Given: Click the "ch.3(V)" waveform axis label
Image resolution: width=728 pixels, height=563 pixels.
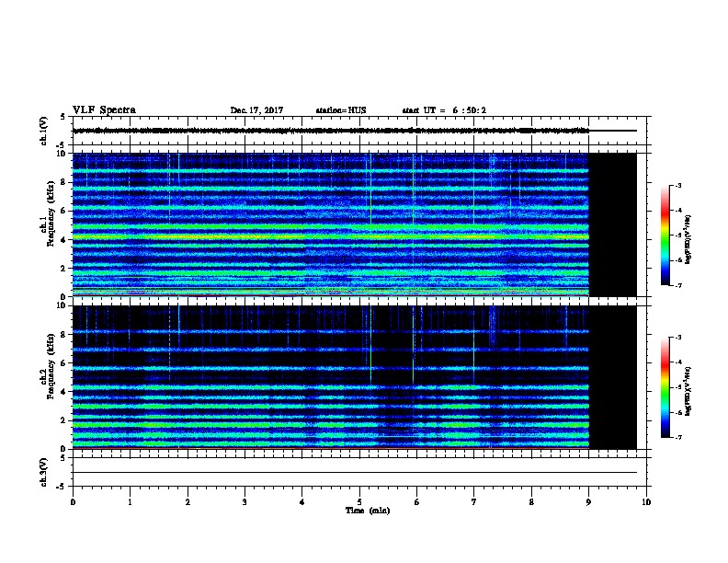Looking at the screenshot, I should click(43, 472).
